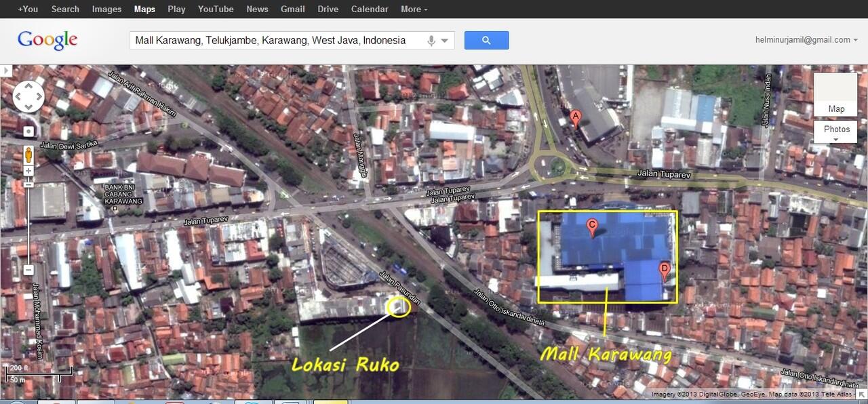Expand the More menu in top bar
The width and height of the screenshot is (868, 404).
tap(414, 9)
